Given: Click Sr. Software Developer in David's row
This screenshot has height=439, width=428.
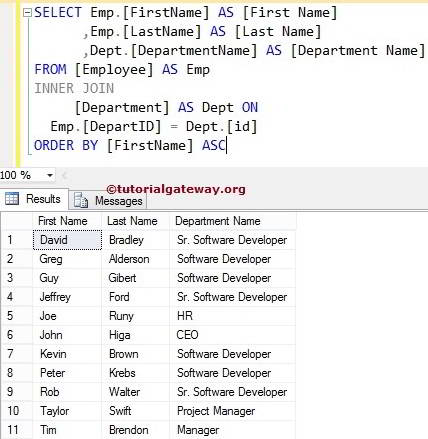Looking at the screenshot, I should click(x=233, y=240).
